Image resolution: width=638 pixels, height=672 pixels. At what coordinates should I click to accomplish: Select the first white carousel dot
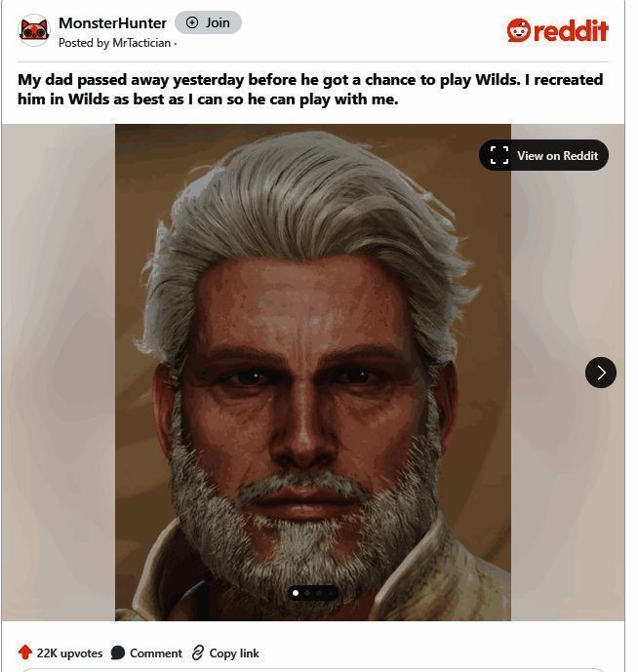[296, 593]
